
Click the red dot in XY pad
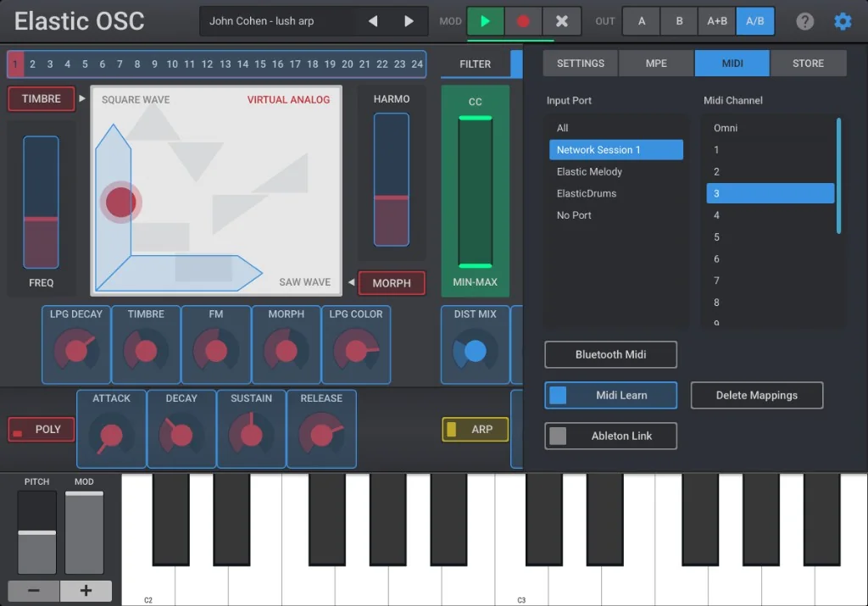(x=120, y=202)
